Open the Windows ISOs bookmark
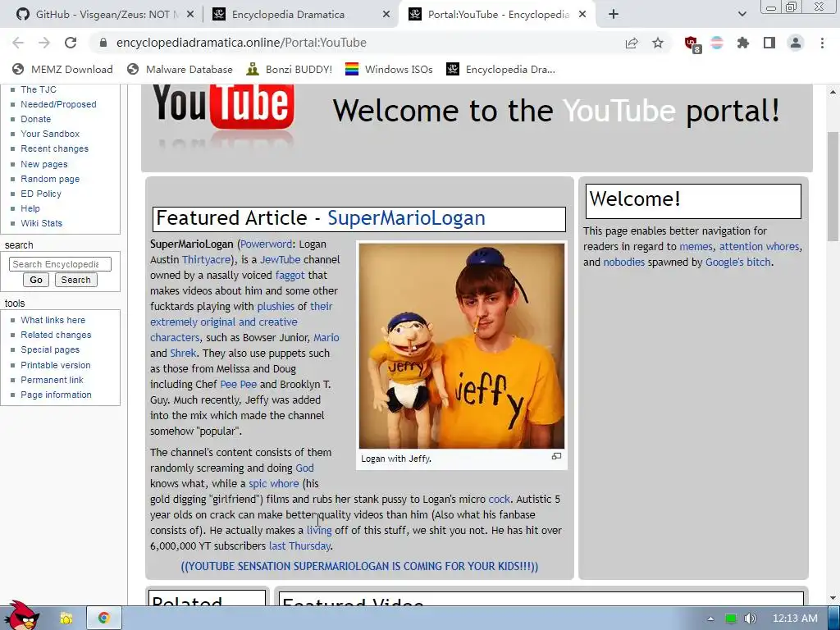The height and width of the screenshot is (630, 840). [x=389, y=69]
